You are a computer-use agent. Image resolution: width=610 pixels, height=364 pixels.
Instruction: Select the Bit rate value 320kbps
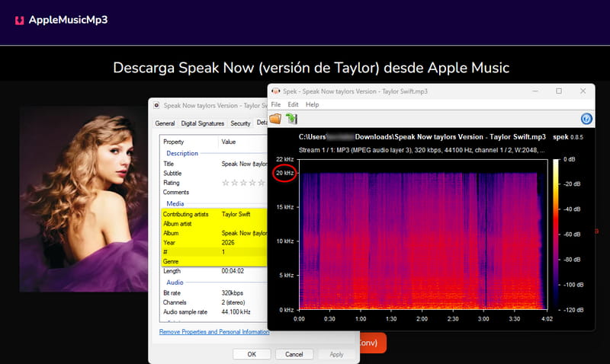(x=233, y=293)
